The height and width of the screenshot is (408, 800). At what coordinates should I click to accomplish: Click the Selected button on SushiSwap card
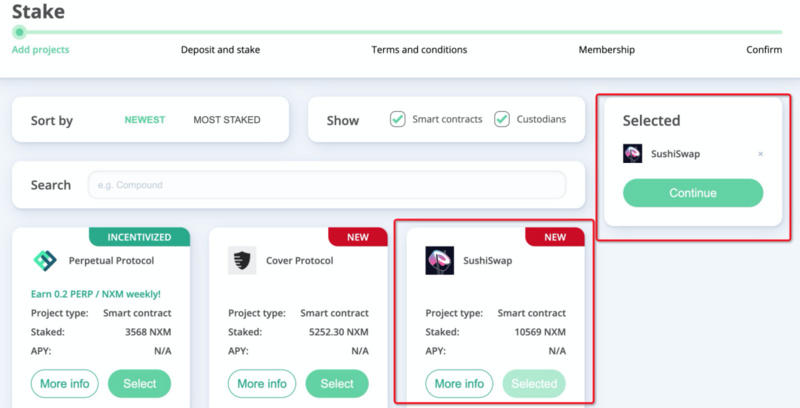[x=534, y=383]
